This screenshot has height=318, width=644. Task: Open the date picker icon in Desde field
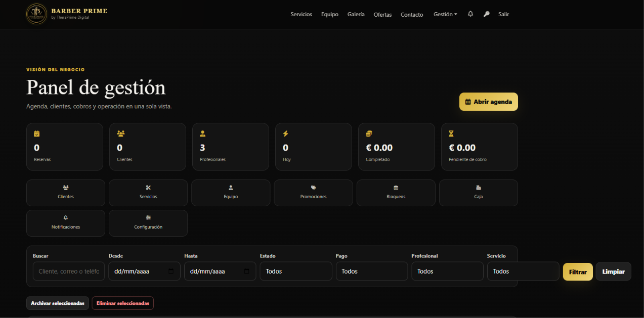[171, 271]
